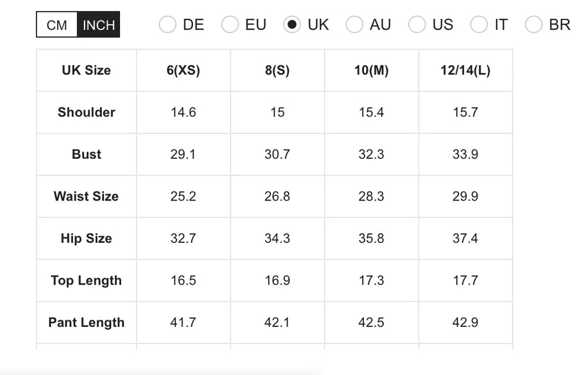Click the Top Length row label

click(86, 280)
